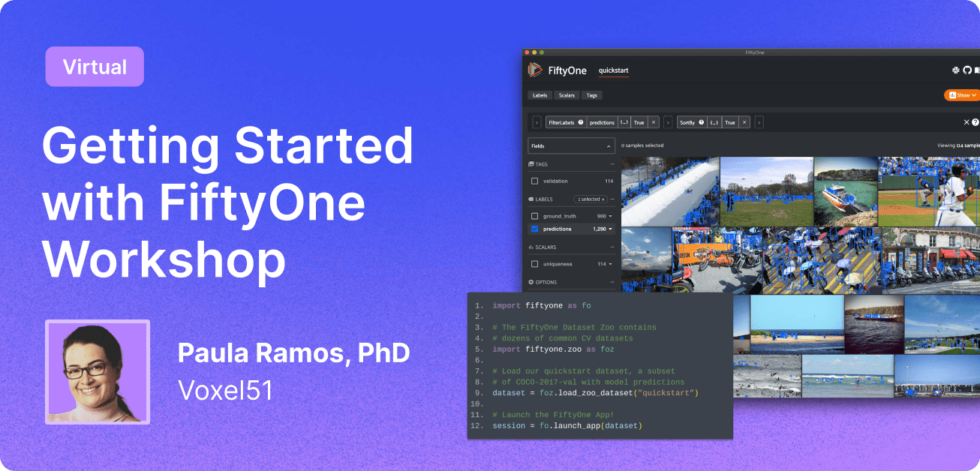Click the SCALARS bar chart icon
The width and height of the screenshot is (980, 471).
coord(531,247)
